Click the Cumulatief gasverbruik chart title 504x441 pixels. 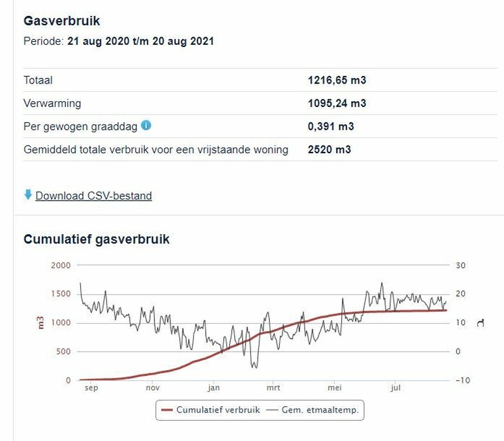pos(96,239)
